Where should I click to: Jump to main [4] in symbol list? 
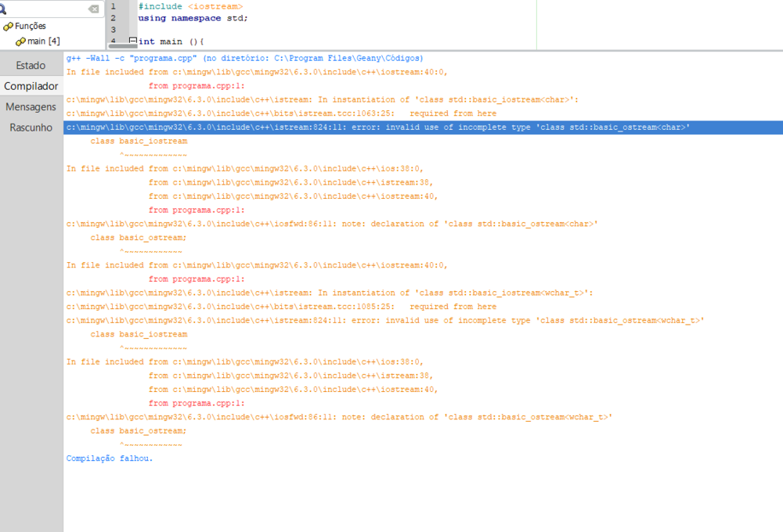[43, 41]
